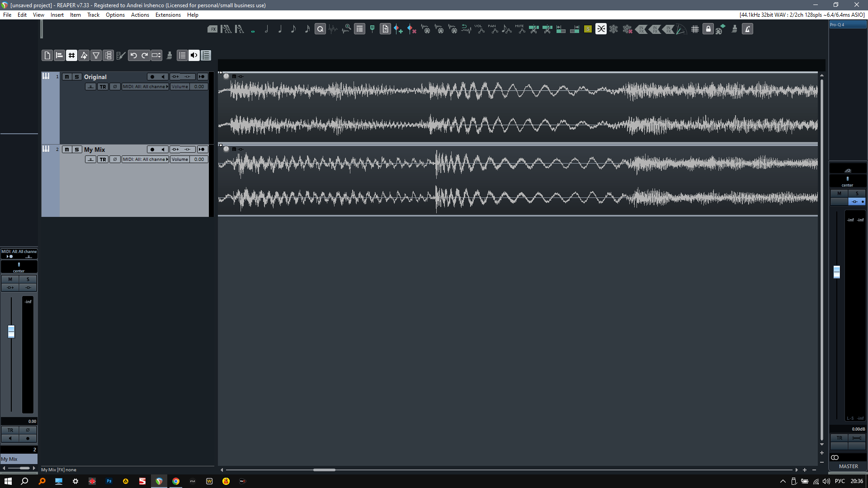Open My Mix MIDI input dropdown
Screen dimensions: 868x488
(145, 160)
